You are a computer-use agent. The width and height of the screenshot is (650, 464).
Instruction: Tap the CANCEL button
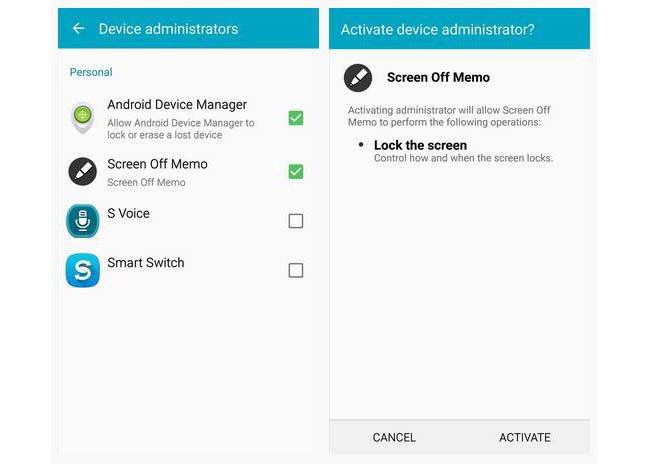(x=394, y=437)
